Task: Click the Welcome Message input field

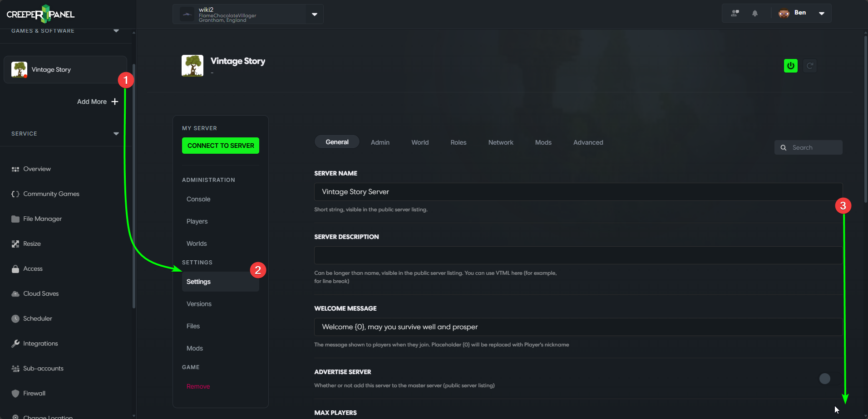Action: (x=578, y=327)
